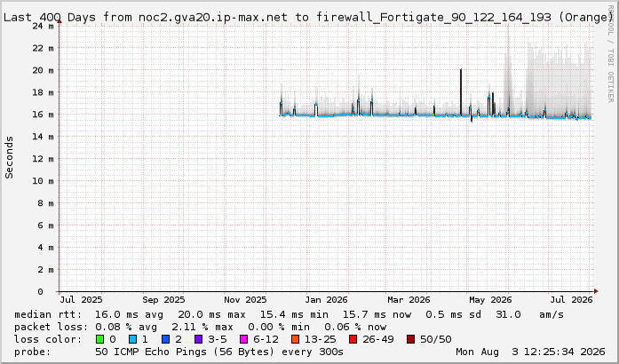
Task: Click the '0.00 % min' packet loss value
Action: click(279, 327)
